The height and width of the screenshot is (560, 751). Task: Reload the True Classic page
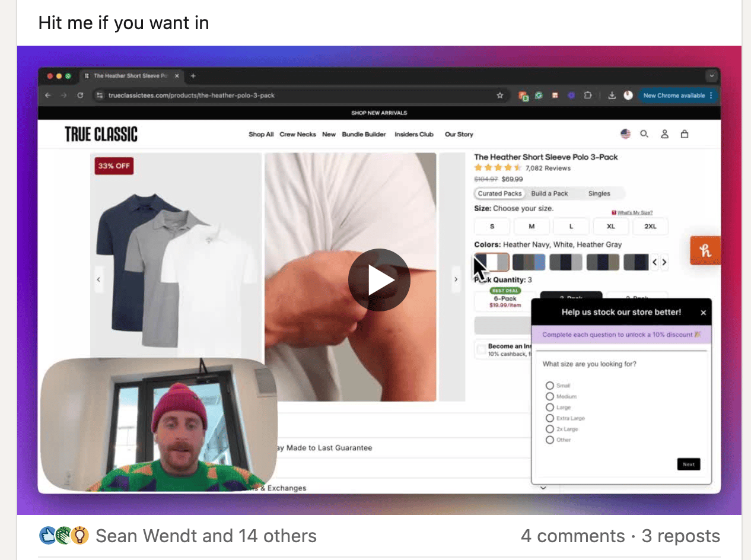[x=80, y=95]
